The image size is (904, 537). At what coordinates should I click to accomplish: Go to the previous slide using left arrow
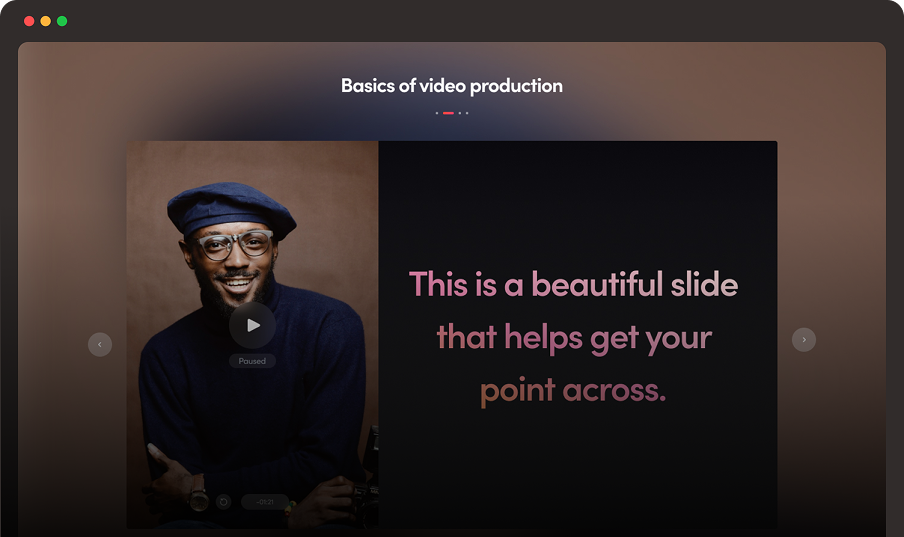click(x=100, y=344)
